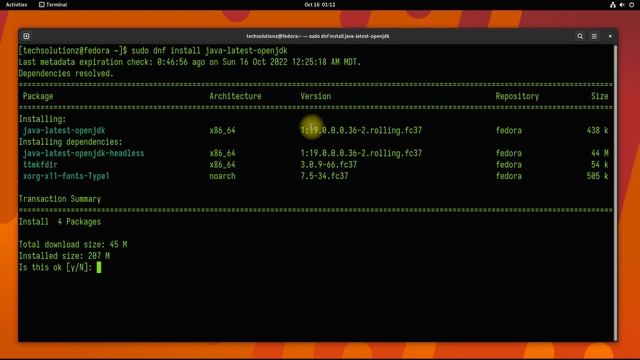Click 'fedora' repository in the xorg-x11-fonts-Type1 row
Viewport: 640px width, 360px height.
point(509,176)
